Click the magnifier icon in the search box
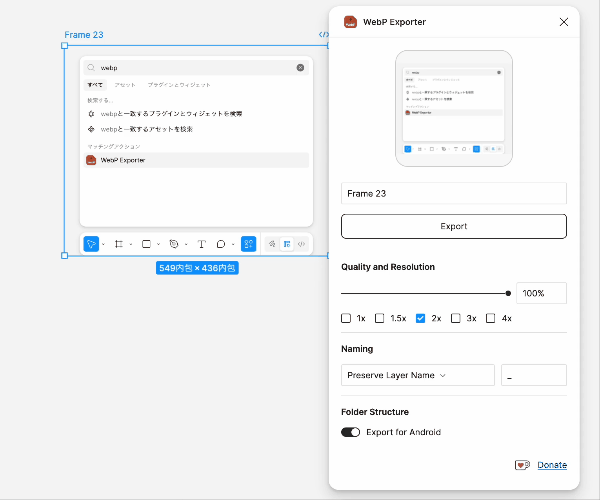Viewport: 600px width, 500px height. (91, 68)
